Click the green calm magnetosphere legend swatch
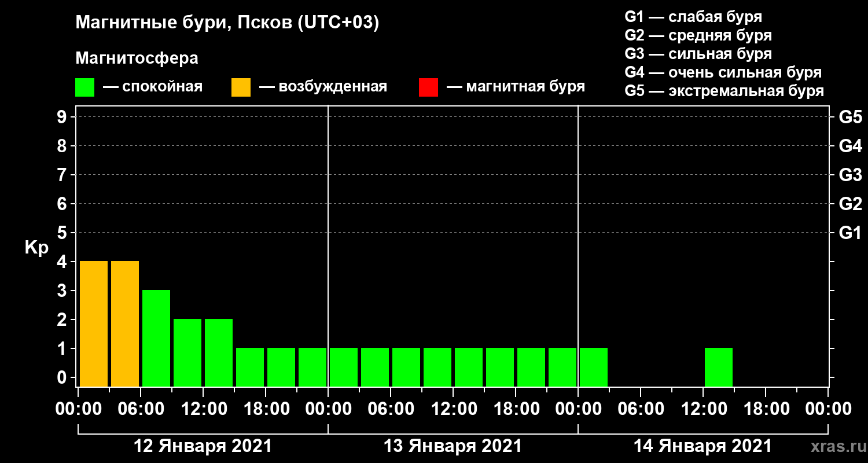868x463 pixels. 84,87
